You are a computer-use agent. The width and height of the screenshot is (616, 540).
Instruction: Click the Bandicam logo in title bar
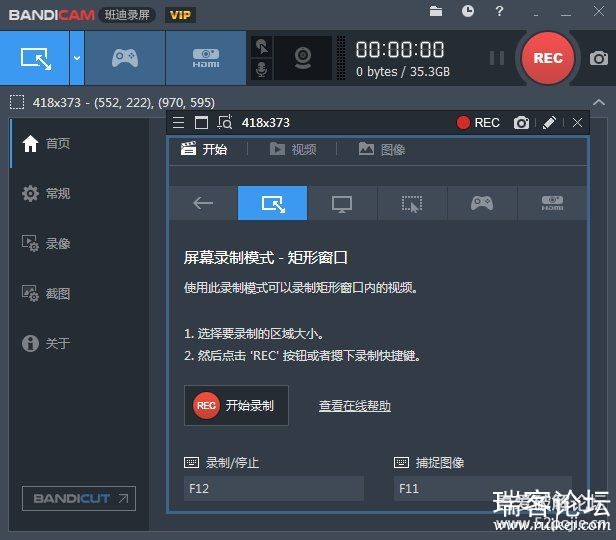(51, 15)
